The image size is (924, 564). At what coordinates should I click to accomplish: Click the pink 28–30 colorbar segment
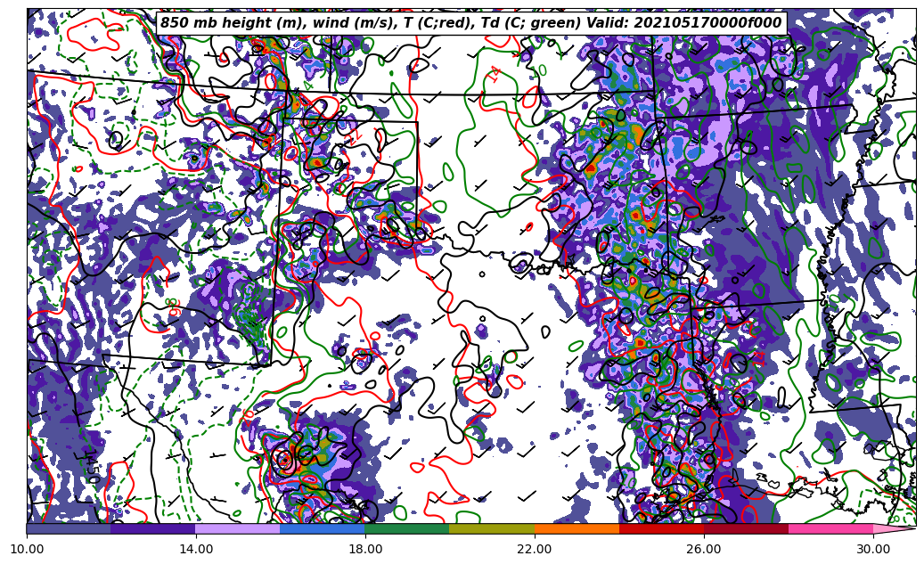[x=830, y=528]
